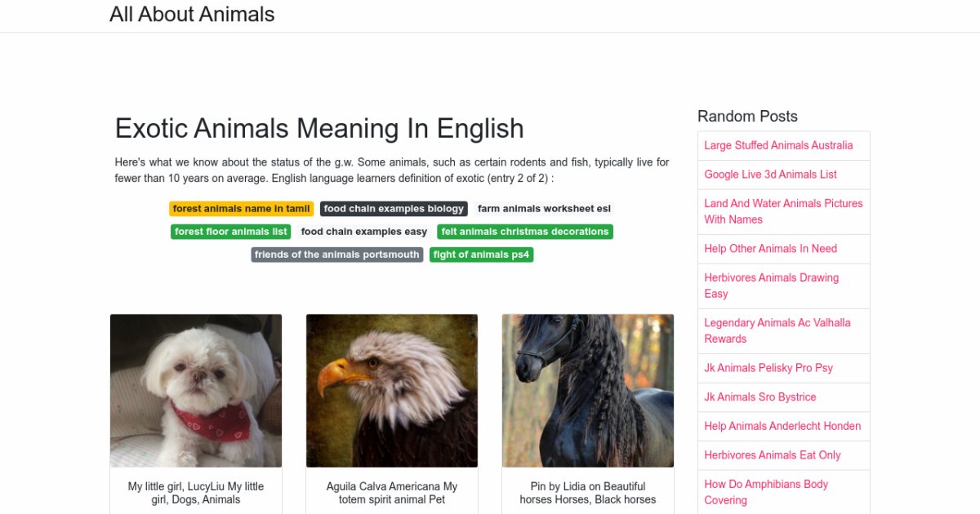Click the 'forest animals name in tamil' tag
The height and width of the screenshot is (514, 980).
241,209
